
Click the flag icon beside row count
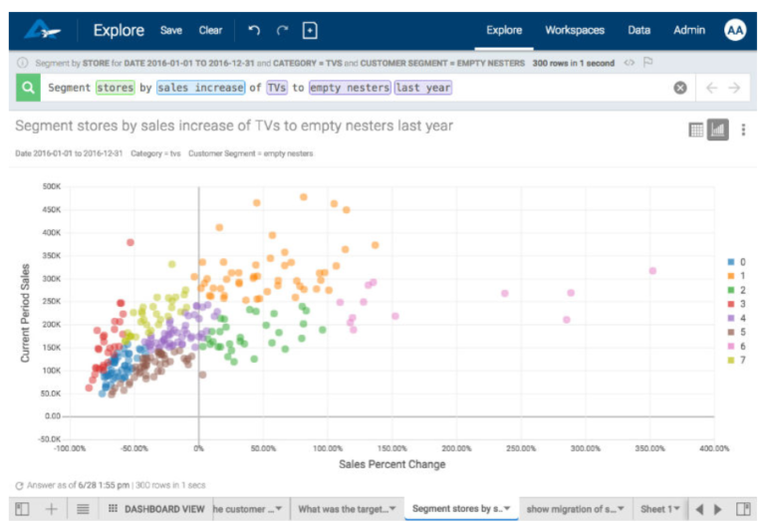[647, 63]
